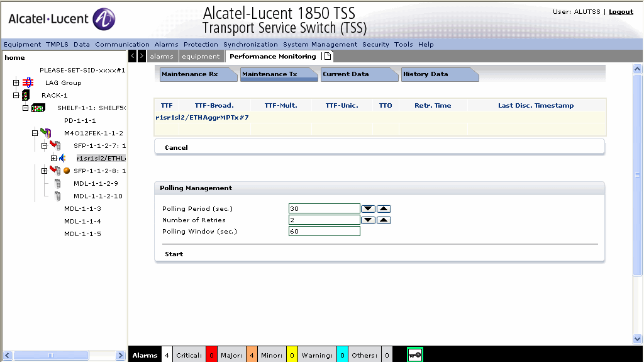Increase the Number of Retries
The height and width of the screenshot is (362, 644).
coord(384,220)
